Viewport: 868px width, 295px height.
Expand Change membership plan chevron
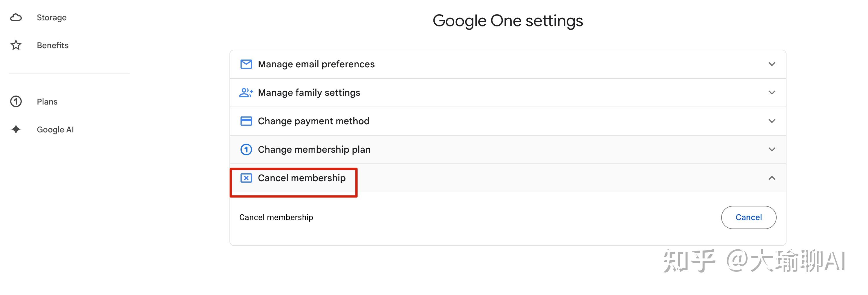pos(772,149)
